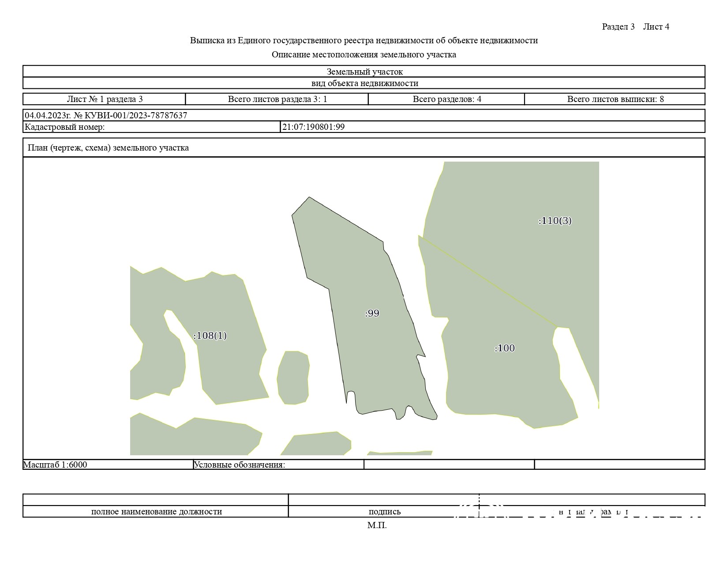Click the 'Всего разделов: 4' cell

[447, 99]
